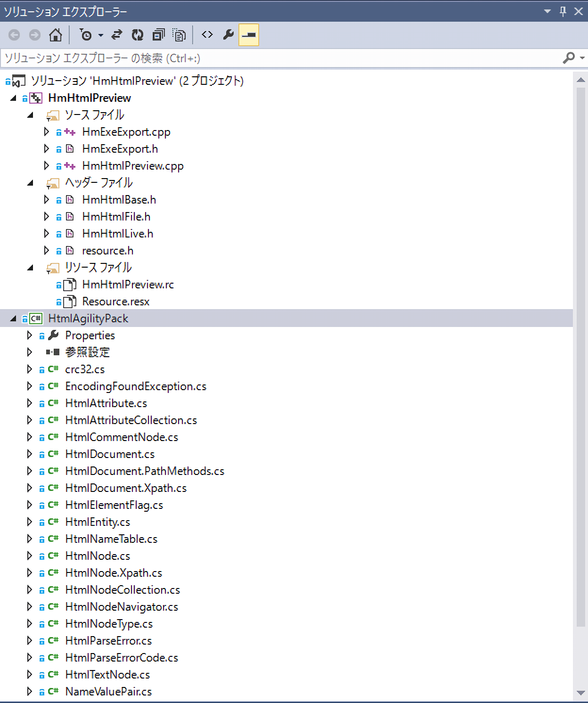The image size is (588, 703).
Task: Refresh the Solution Explorer tree
Action: pos(138,35)
